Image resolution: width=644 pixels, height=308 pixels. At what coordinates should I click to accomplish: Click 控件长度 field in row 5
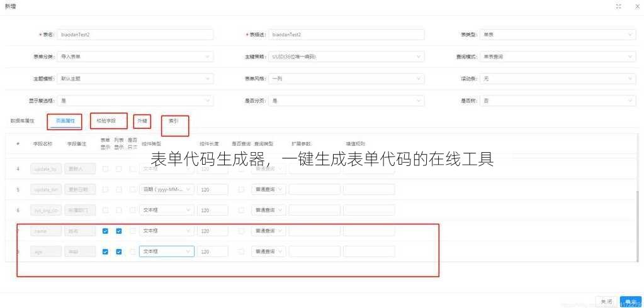213,189
